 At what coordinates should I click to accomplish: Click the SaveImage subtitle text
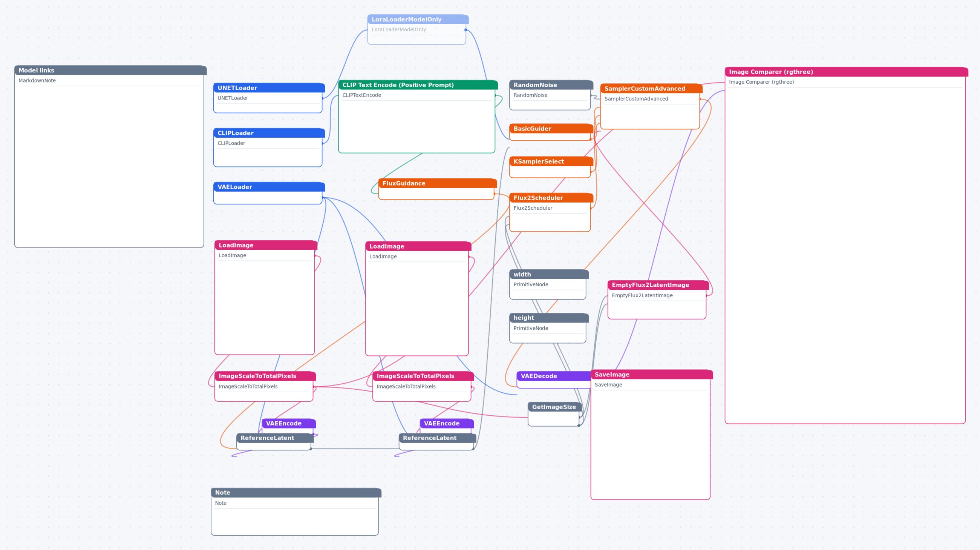point(608,385)
